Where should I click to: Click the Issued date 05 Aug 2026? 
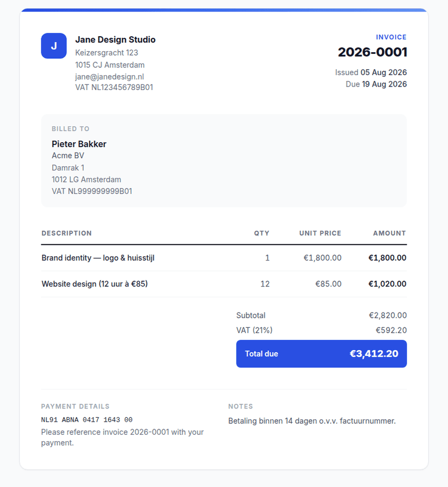[x=384, y=72]
